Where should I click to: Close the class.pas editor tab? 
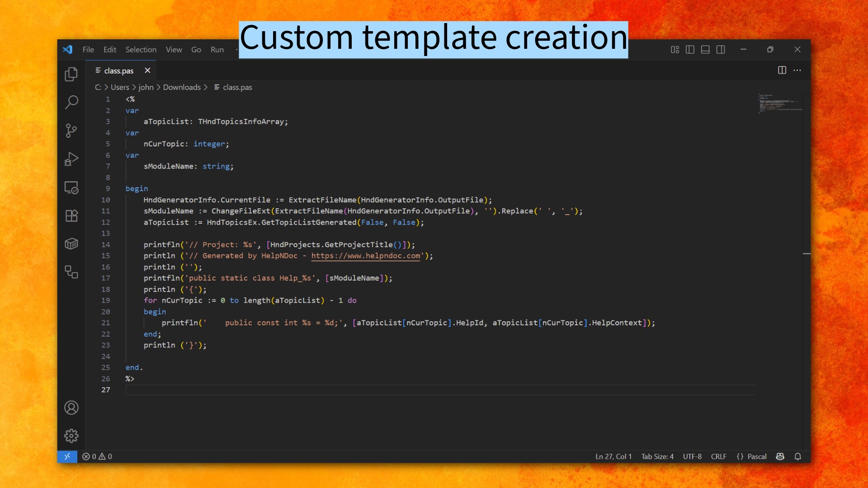point(147,70)
